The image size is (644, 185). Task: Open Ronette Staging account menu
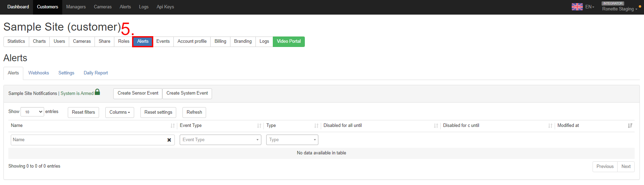coord(620,9)
